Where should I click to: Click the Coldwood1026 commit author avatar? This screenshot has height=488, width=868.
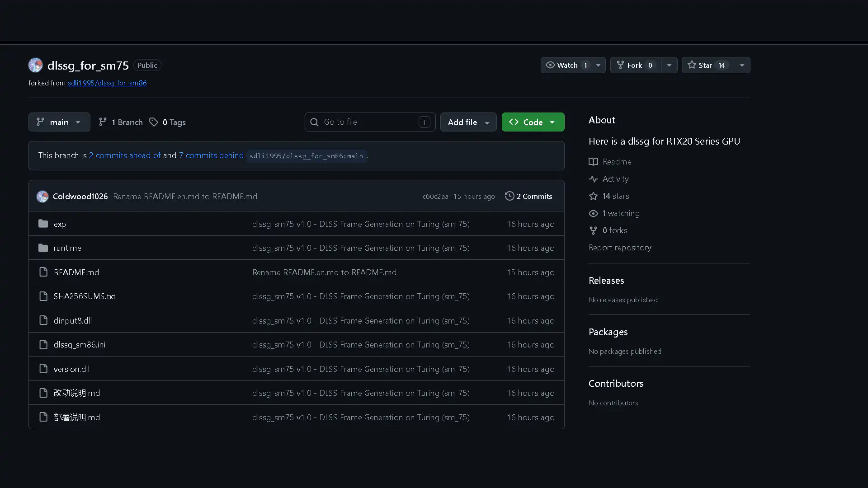click(42, 196)
